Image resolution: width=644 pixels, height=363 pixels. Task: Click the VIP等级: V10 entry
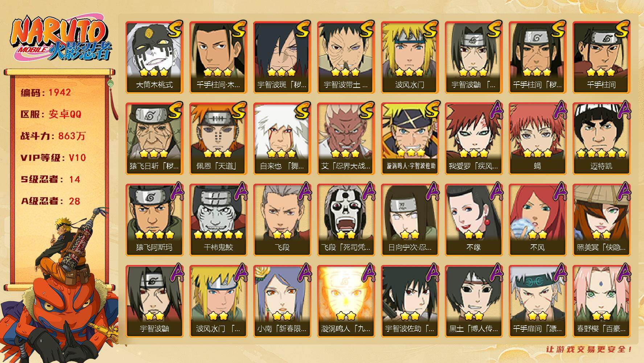[53, 158]
